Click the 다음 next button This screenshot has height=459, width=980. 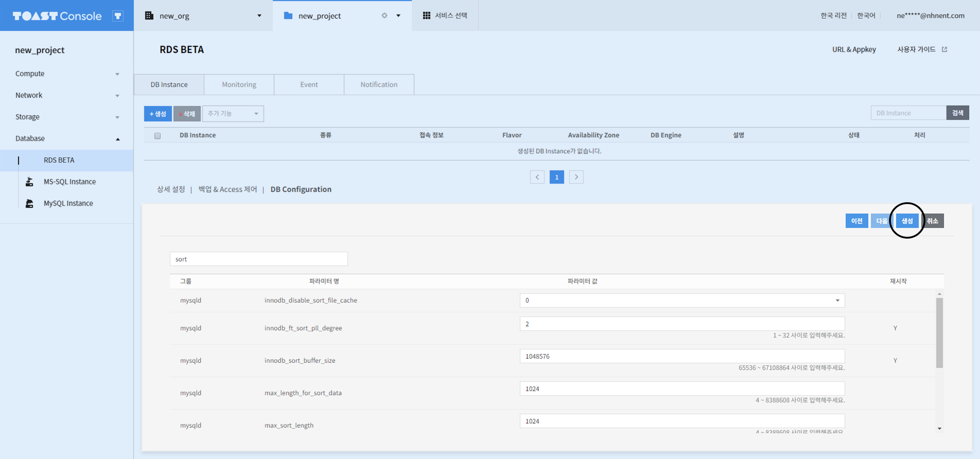pos(882,221)
